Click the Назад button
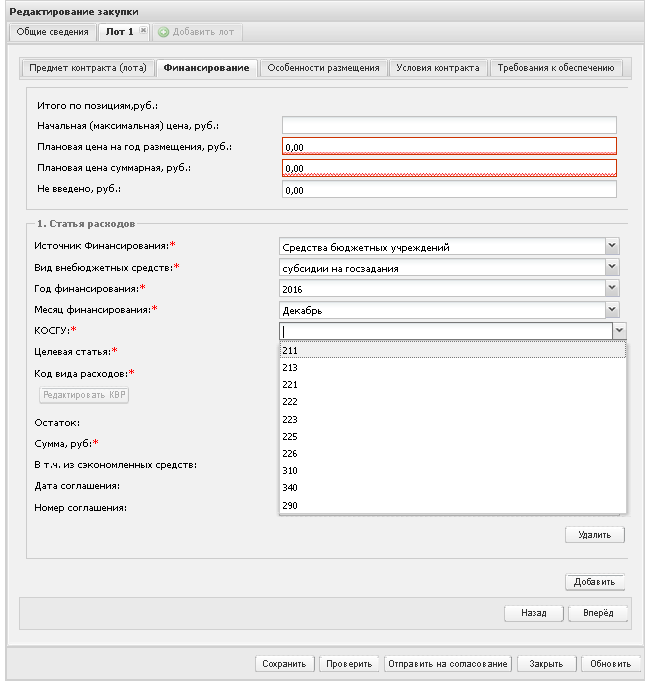646x689 pixels. coord(534,613)
